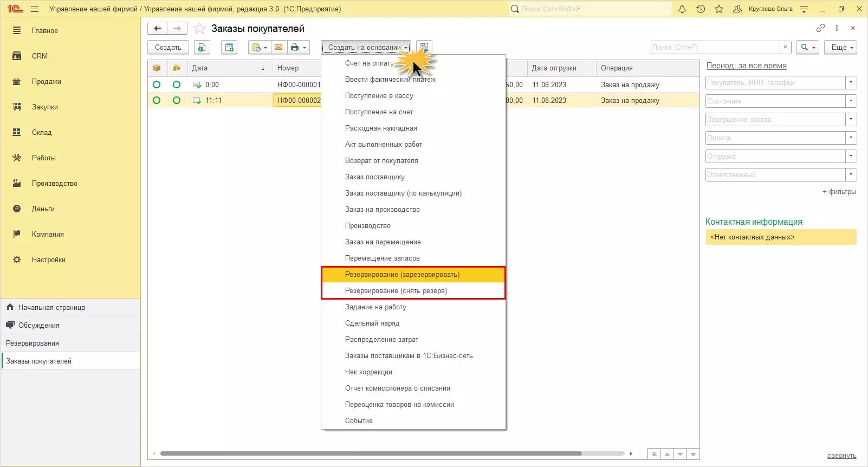Click the printer icon
Viewport: 868px width, 467px height.
point(297,48)
